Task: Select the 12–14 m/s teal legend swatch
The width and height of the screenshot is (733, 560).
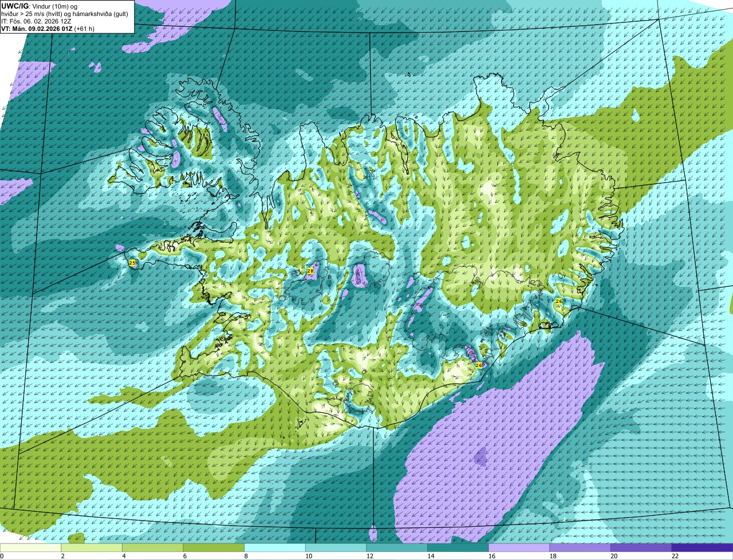Action: (x=397, y=547)
